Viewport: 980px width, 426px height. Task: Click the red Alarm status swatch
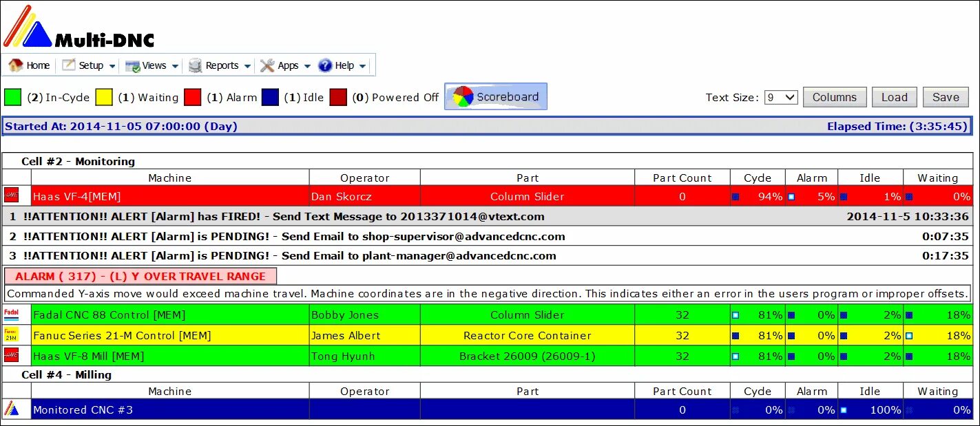click(x=193, y=97)
